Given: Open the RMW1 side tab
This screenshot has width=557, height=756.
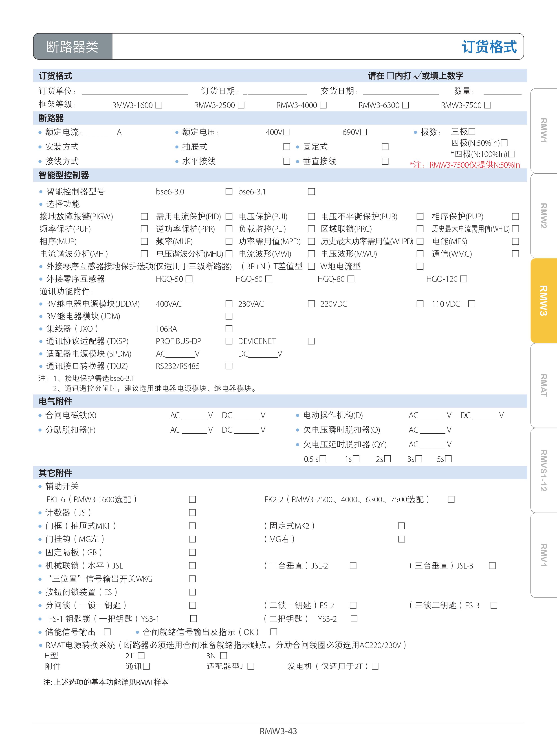Looking at the screenshot, I should click(543, 131).
